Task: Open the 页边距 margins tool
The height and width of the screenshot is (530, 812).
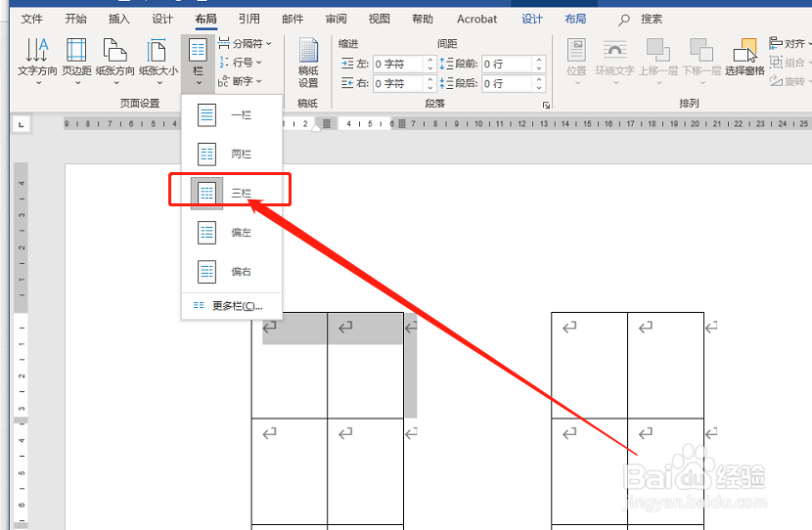Action: (76, 61)
